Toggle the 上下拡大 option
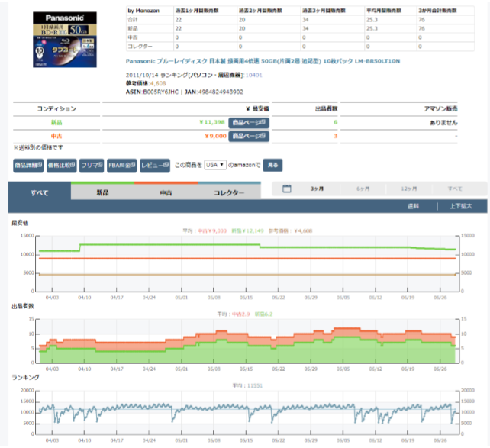490x448 pixels. (461, 206)
